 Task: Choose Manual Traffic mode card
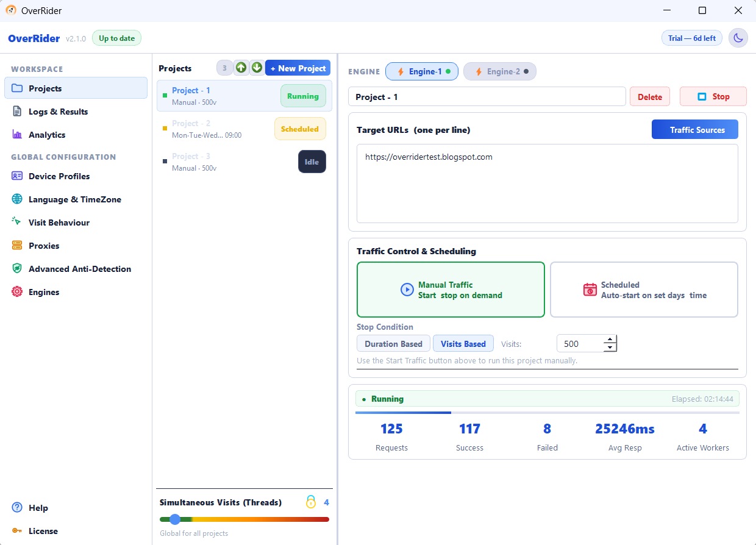(451, 290)
